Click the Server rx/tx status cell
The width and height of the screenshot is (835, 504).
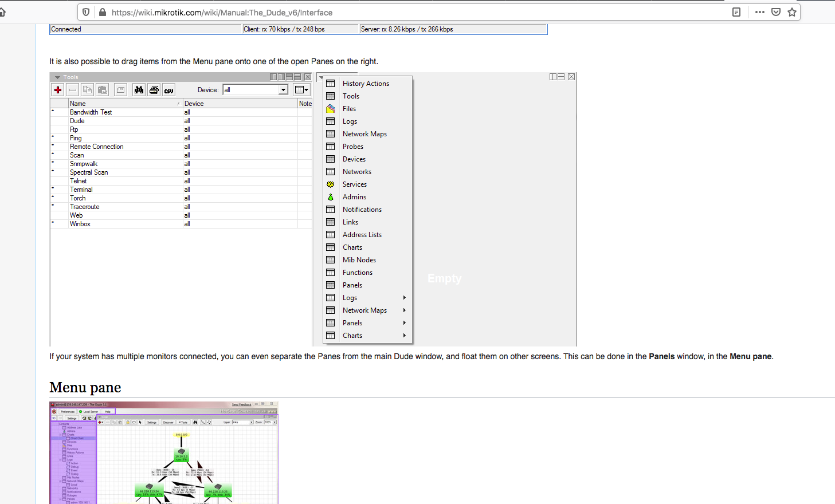coord(453,29)
